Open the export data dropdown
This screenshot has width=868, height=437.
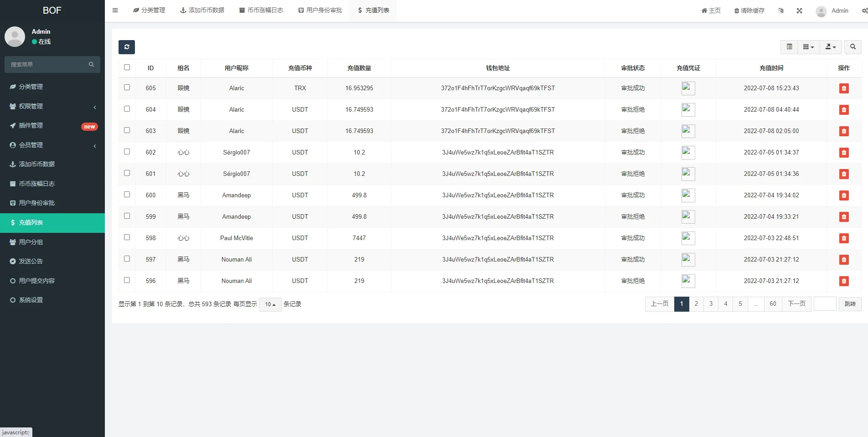(831, 47)
